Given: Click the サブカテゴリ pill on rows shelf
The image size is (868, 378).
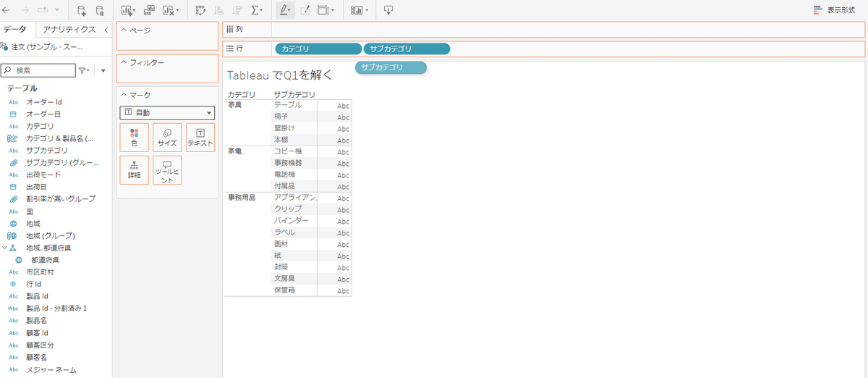Looking at the screenshot, I should (407, 49).
